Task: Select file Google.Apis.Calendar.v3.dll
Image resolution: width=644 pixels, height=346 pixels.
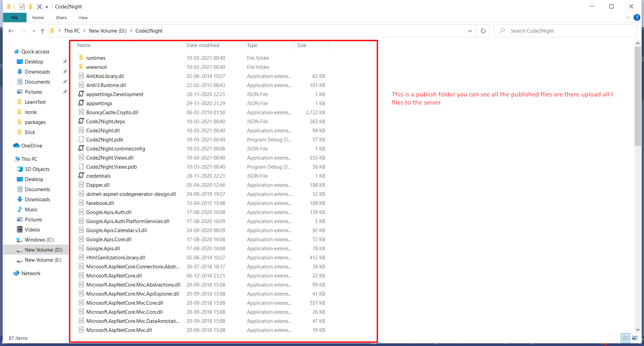Action: click(116, 230)
